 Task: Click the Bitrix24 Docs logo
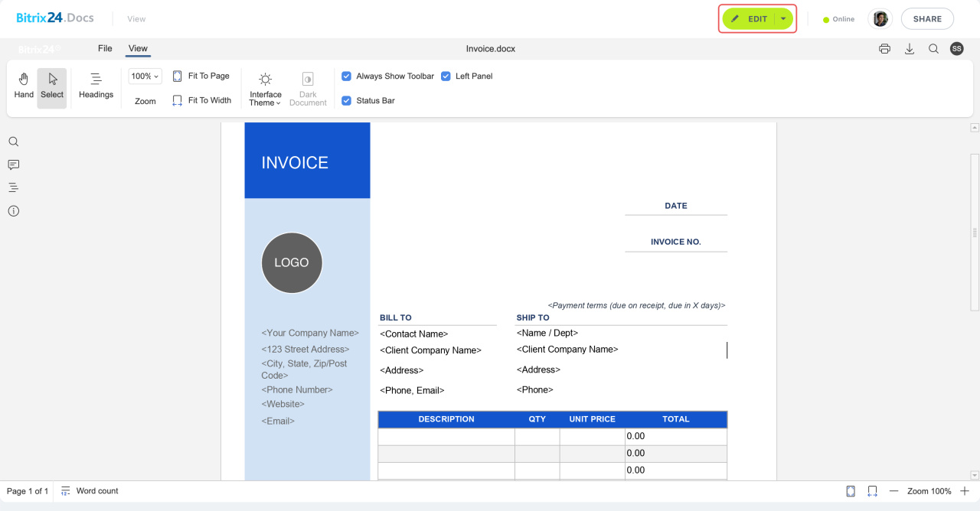(55, 18)
